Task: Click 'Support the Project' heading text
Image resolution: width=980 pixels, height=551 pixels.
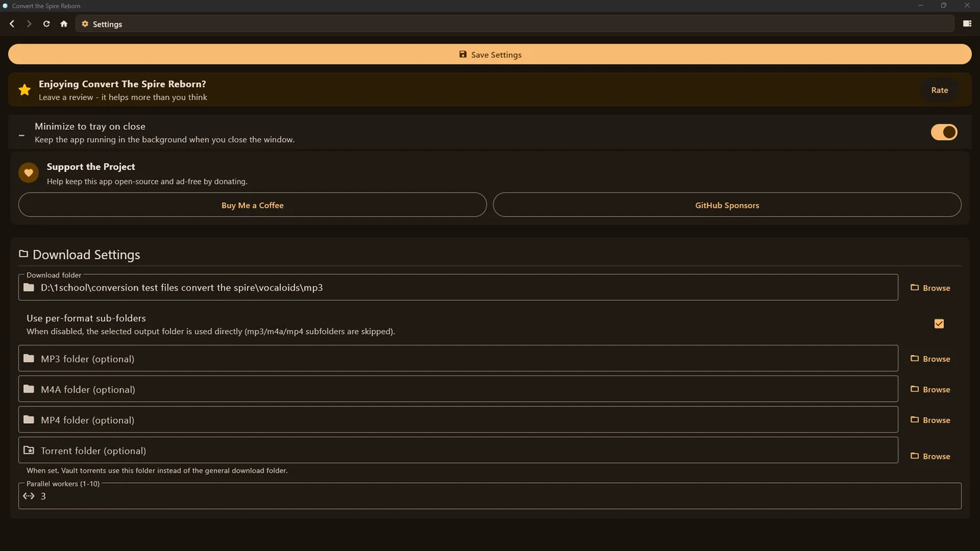Action: (x=91, y=167)
